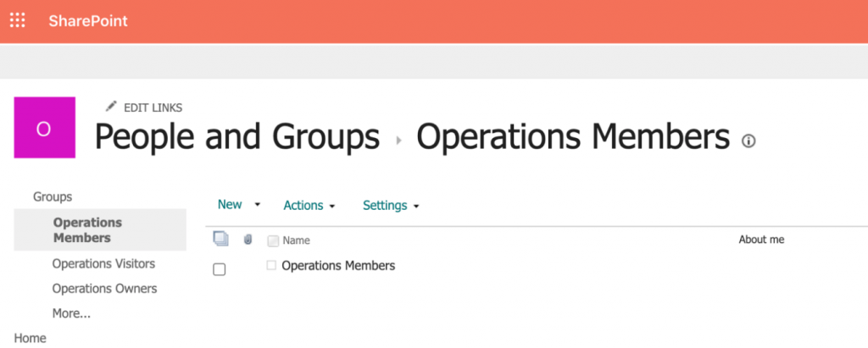Click the Groups heading in sidebar
This screenshot has height=348, width=868.
(53, 196)
